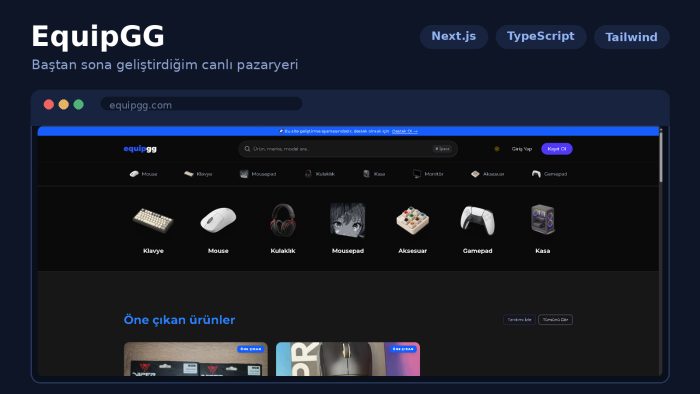Screen dimensions: 700x394
Task: Click the red window dot
Action: pyautogui.click(x=49, y=104)
